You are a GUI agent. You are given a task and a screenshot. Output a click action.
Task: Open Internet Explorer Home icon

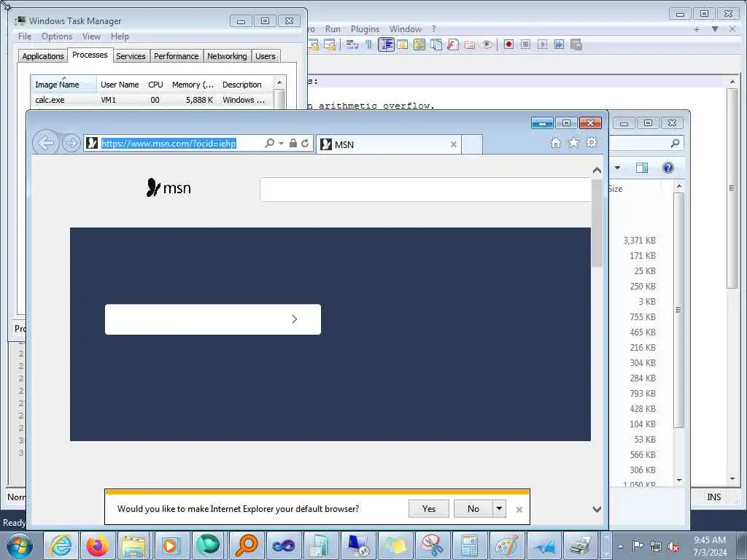tap(555, 143)
